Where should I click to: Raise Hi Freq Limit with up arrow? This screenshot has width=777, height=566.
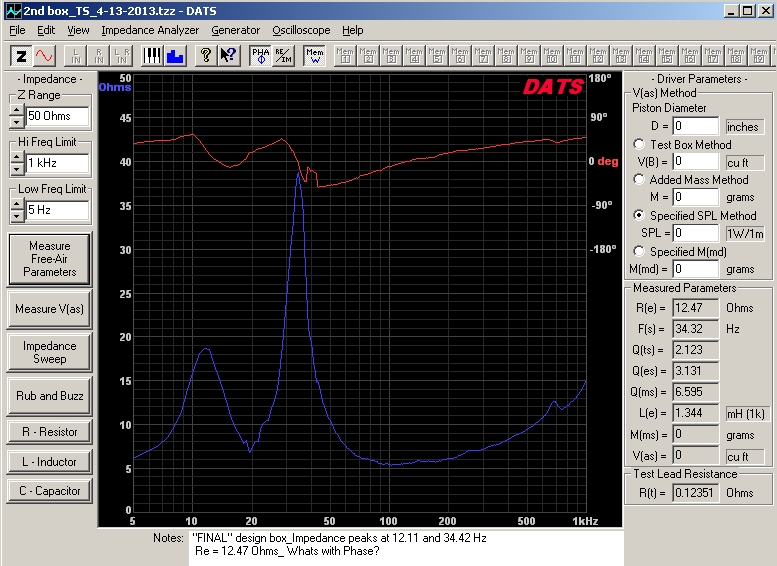(x=17, y=158)
